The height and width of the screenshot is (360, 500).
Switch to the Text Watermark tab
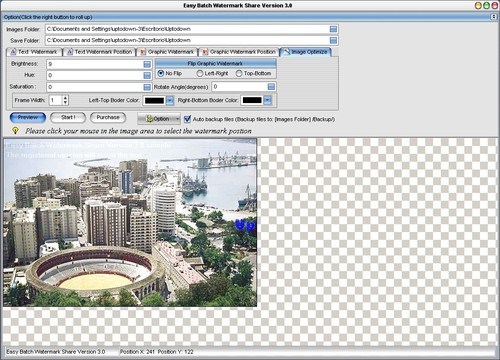[34, 52]
